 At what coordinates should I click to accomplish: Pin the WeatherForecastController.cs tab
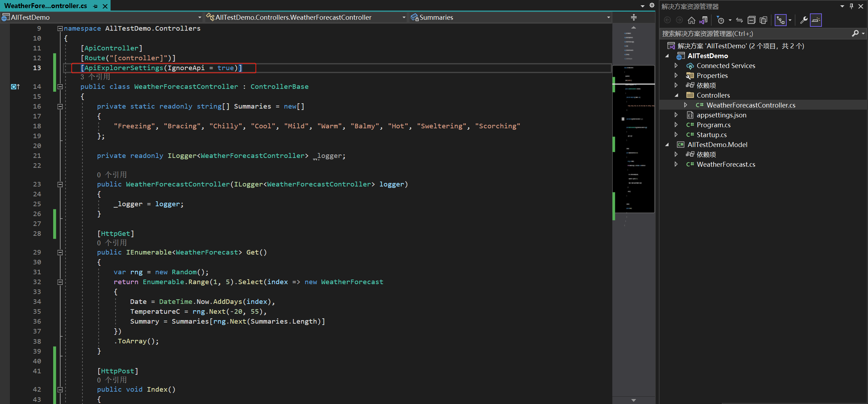[x=95, y=6]
